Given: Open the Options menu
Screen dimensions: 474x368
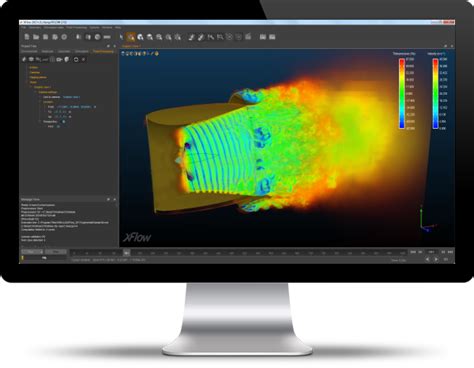Looking at the screenshot, I should 94,27.
